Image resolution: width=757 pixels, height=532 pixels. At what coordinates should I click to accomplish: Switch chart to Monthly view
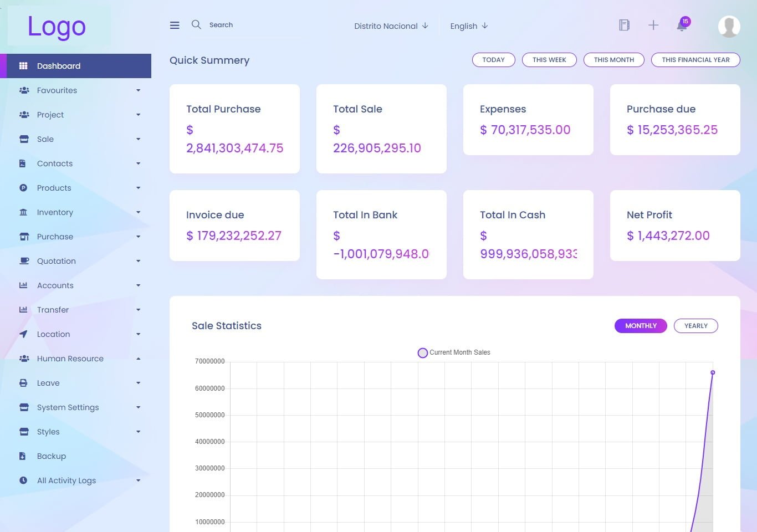coord(641,326)
